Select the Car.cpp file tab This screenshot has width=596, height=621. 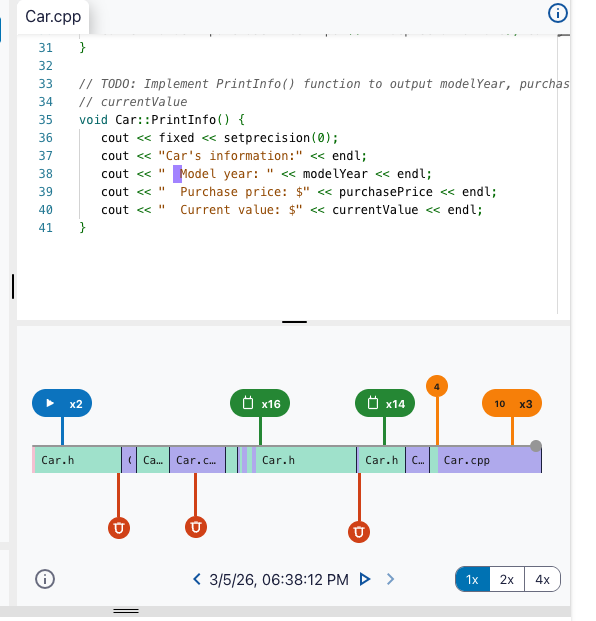53,17
